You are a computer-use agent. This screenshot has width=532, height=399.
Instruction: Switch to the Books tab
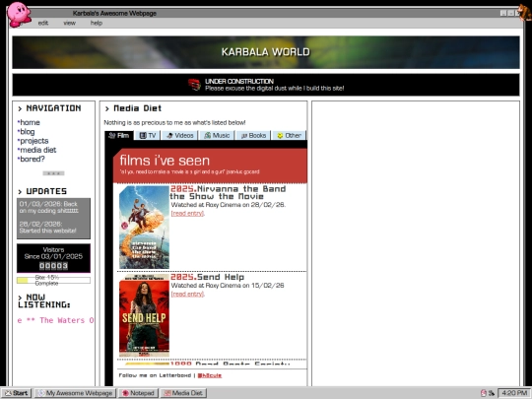click(x=253, y=135)
